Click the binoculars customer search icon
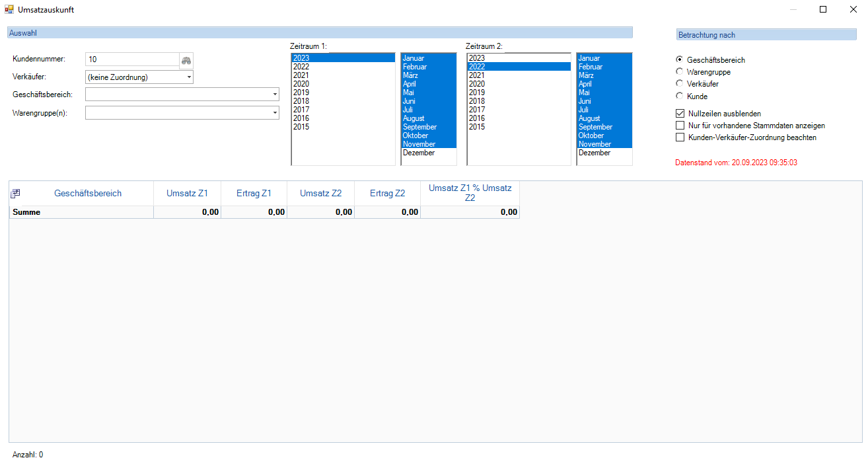 [187, 60]
